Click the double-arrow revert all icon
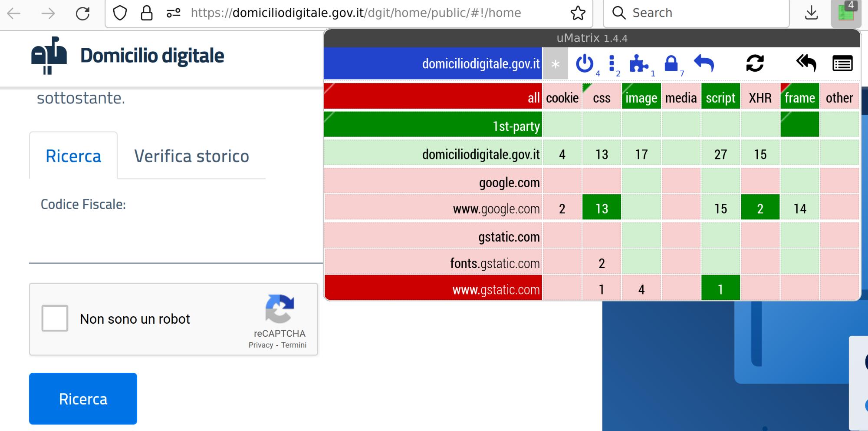This screenshot has height=431, width=868. [x=806, y=63]
